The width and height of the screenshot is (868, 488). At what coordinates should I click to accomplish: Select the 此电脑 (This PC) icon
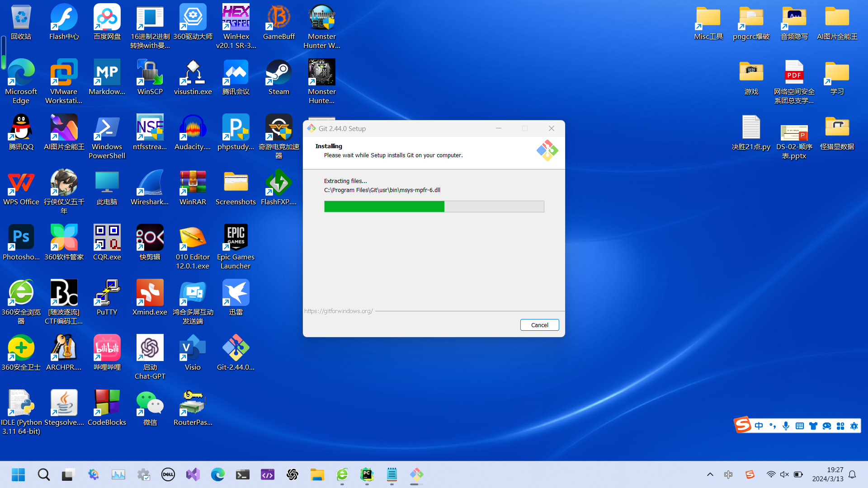pos(107,188)
